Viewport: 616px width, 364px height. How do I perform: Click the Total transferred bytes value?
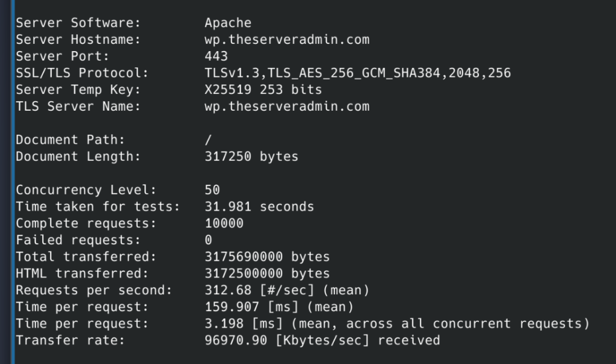tap(267, 257)
